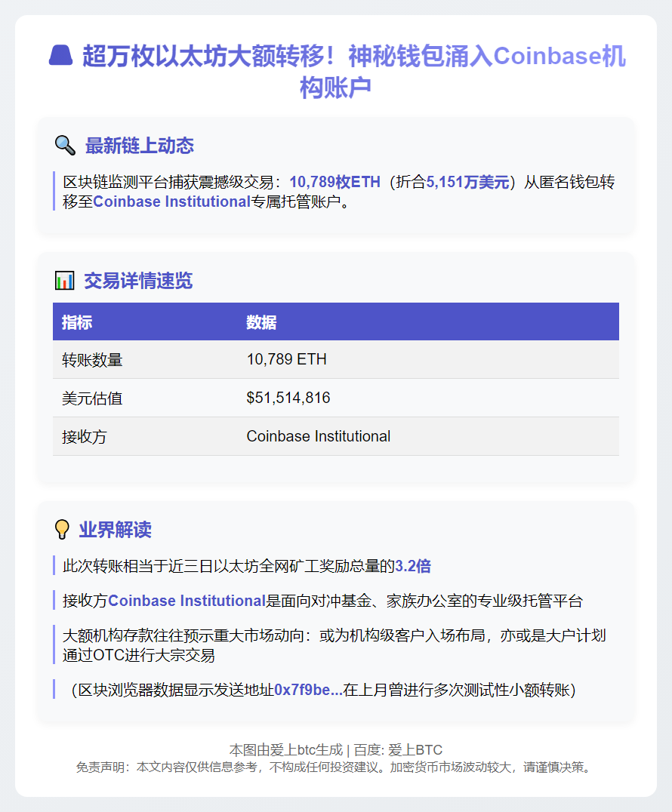Click the highlighted 5,151万美元 amount

click(x=467, y=182)
